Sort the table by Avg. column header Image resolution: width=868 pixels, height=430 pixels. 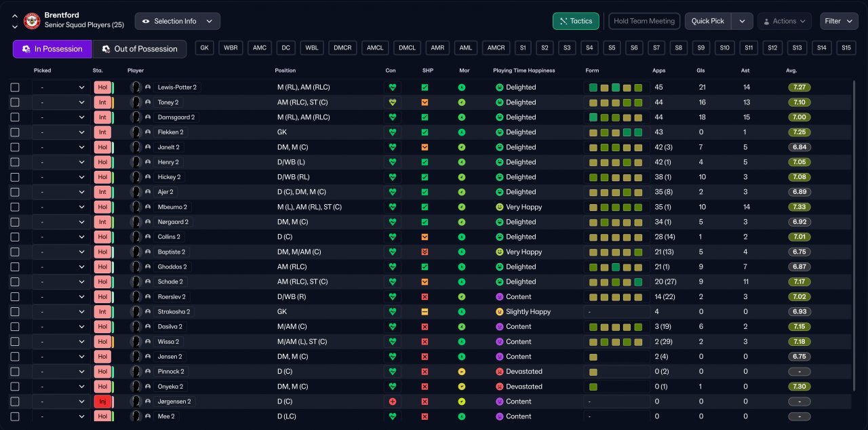point(791,71)
